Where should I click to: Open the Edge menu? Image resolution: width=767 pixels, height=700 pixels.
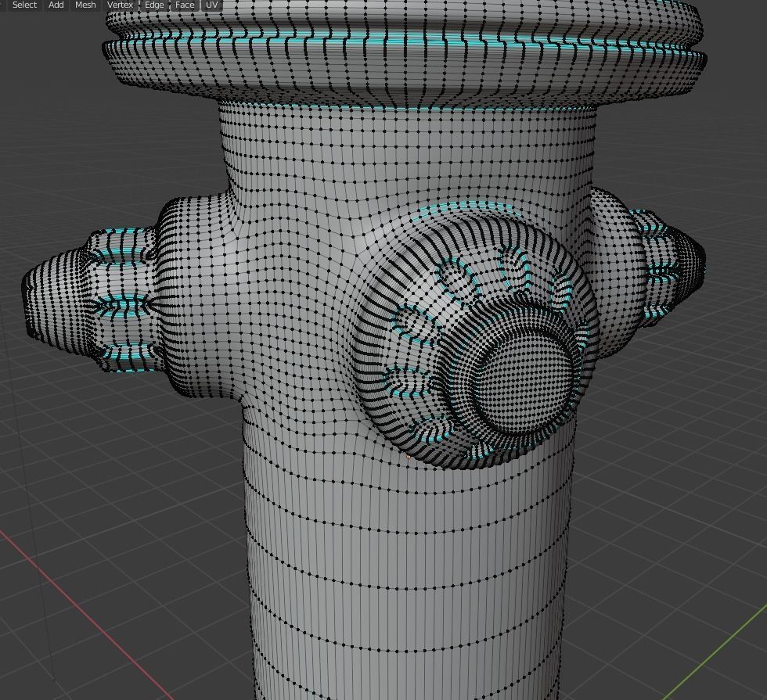click(155, 5)
